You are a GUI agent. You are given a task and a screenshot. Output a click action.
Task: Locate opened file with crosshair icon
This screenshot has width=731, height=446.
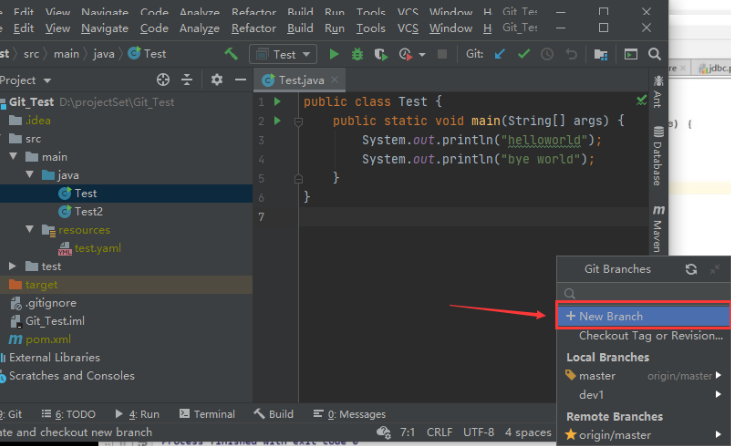[x=163, y=80]
